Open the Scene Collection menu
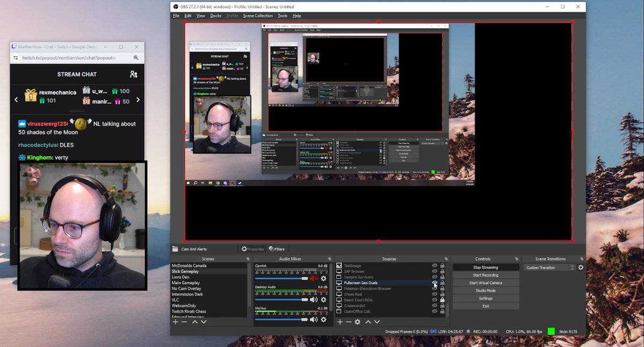This screenshot has height=347, width=644. pyautogui.click(x=258, y=16)
